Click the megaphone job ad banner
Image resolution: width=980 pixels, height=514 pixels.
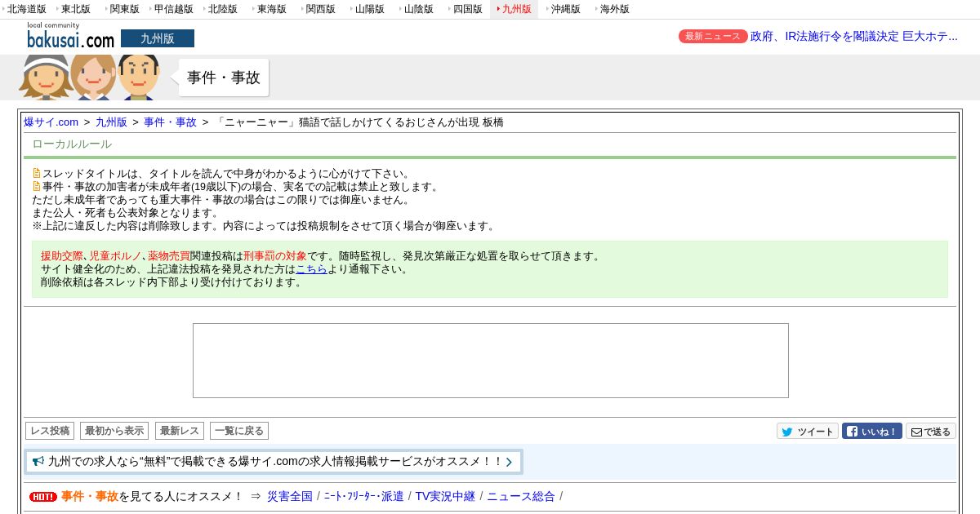274,462
